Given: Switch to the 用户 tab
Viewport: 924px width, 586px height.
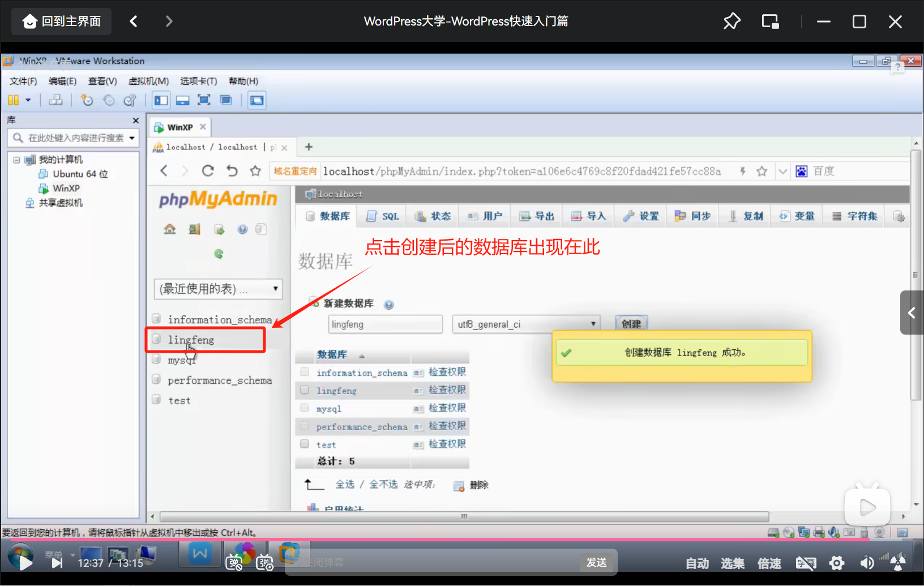Looking at the screenshot, I should 485,216.
